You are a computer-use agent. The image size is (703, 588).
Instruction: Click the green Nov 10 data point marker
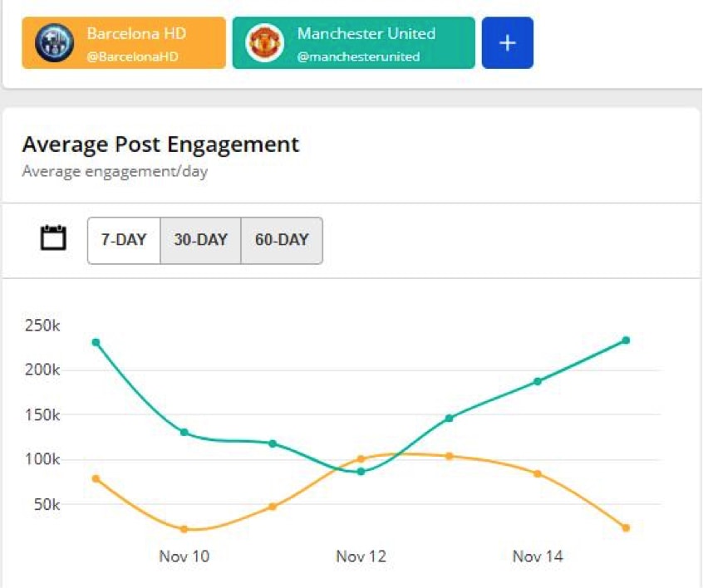click(x=184, y=433)
